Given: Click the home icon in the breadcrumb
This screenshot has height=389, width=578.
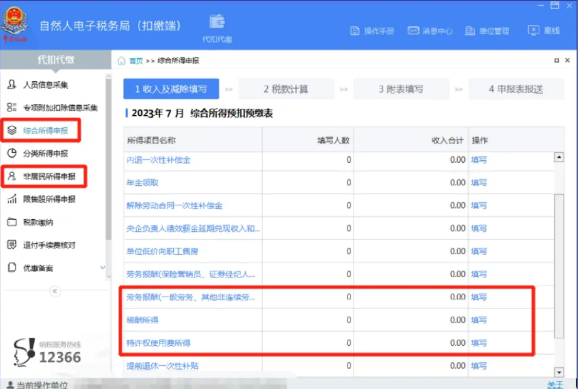Looking at the screenshot, I should pyautogui.click(x=121, y=61).
